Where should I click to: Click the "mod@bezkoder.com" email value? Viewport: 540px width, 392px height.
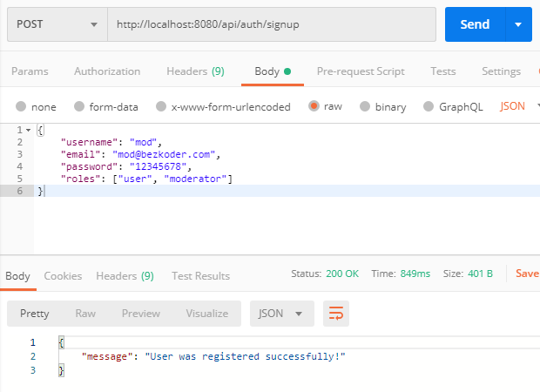tap(164, 154)
